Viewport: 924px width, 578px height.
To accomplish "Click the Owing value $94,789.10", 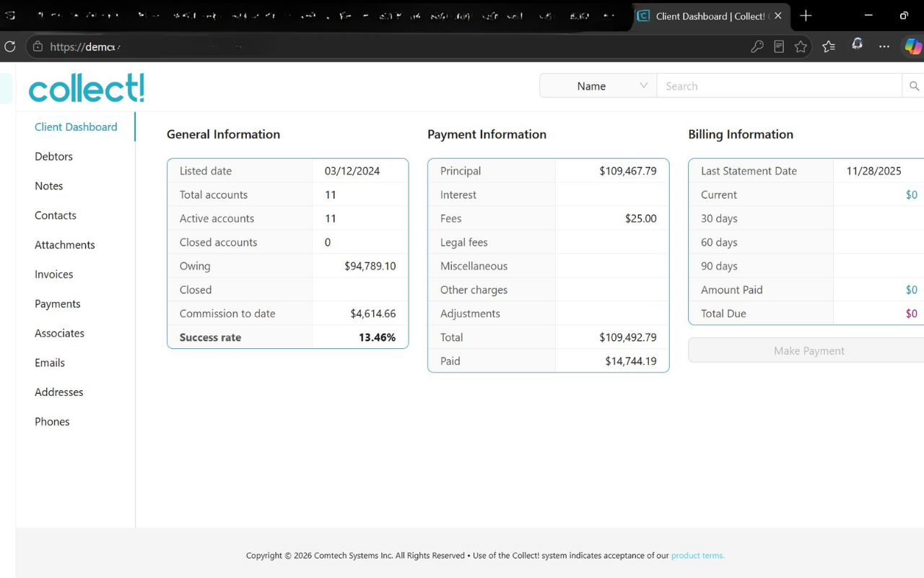I will [370, 266].
